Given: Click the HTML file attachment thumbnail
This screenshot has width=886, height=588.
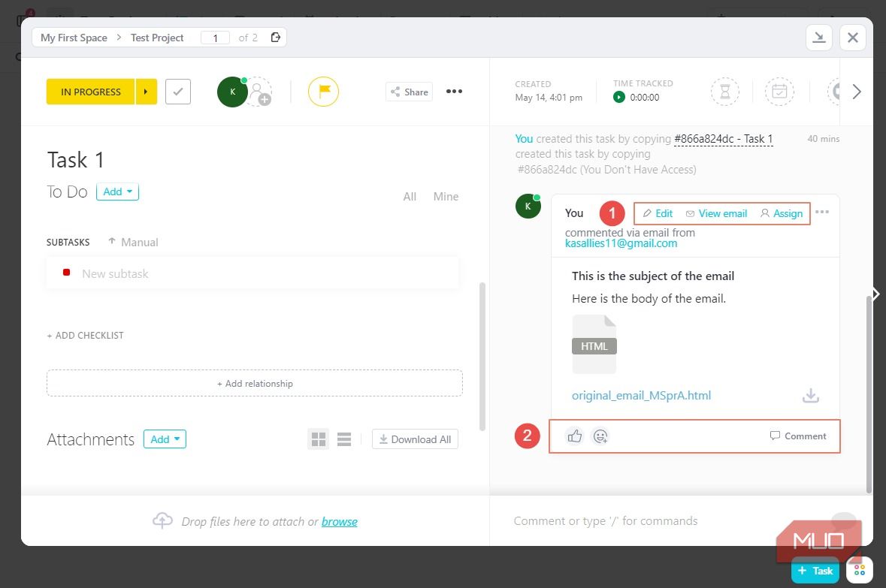Looking at the screenshot, I should [x=594, y=344].
